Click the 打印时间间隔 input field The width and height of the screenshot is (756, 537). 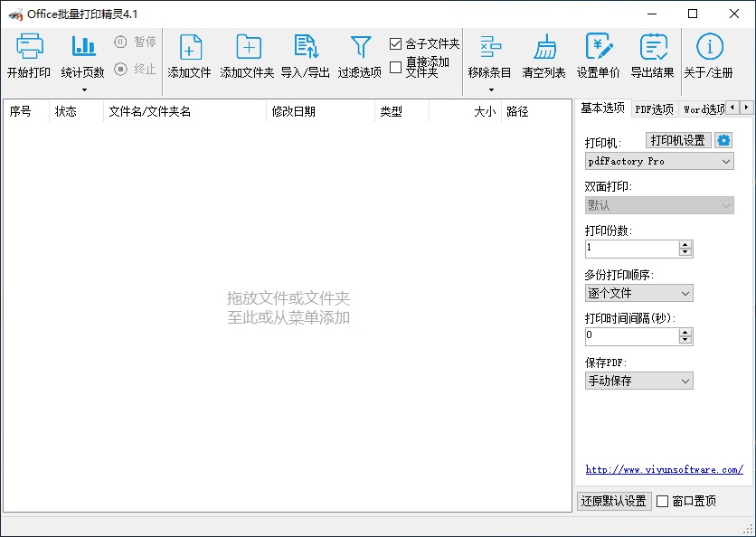631,335
